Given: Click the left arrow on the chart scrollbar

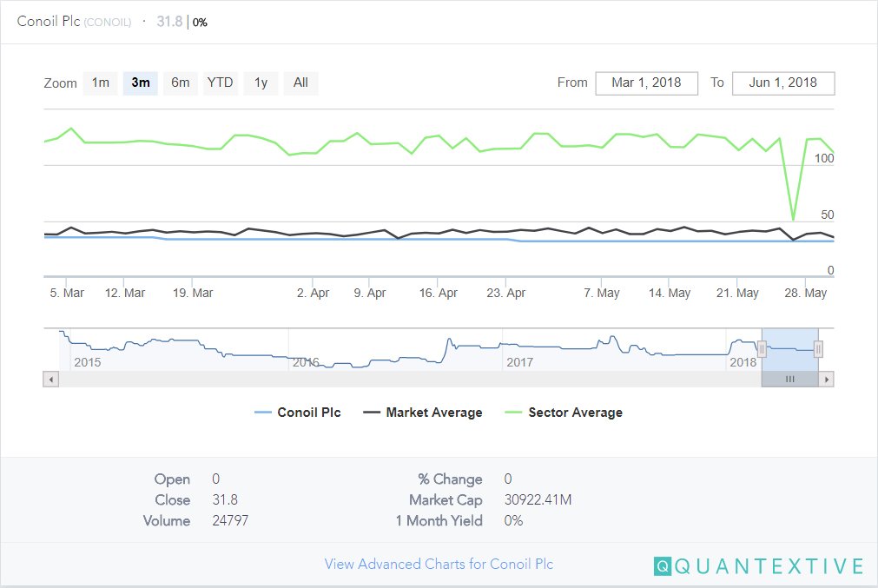Looking at the screenshot, I should 50,379.
